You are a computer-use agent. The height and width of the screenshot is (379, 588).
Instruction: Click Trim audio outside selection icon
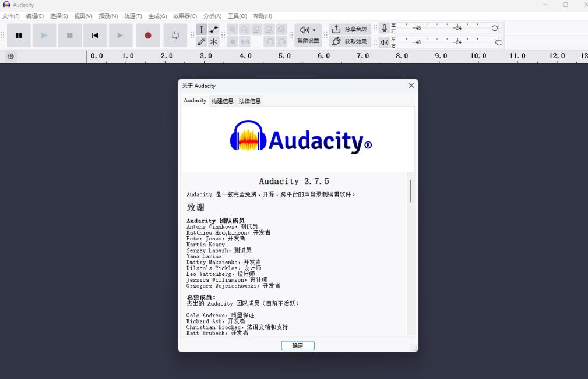pos(233,41)
